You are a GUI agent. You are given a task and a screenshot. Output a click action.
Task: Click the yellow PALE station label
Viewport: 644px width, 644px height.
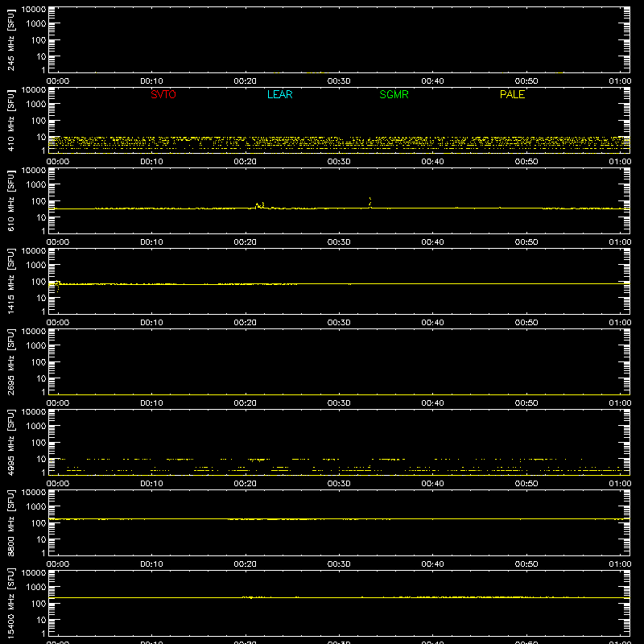512,94
